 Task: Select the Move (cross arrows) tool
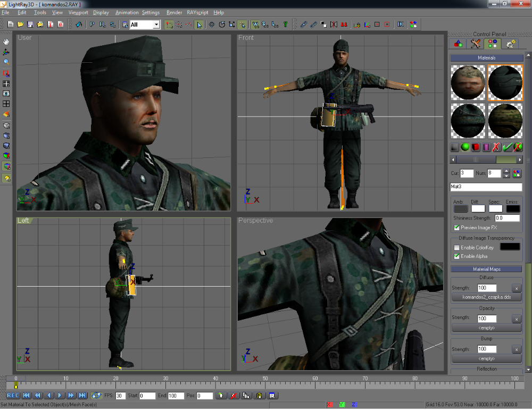coord(212,24)
